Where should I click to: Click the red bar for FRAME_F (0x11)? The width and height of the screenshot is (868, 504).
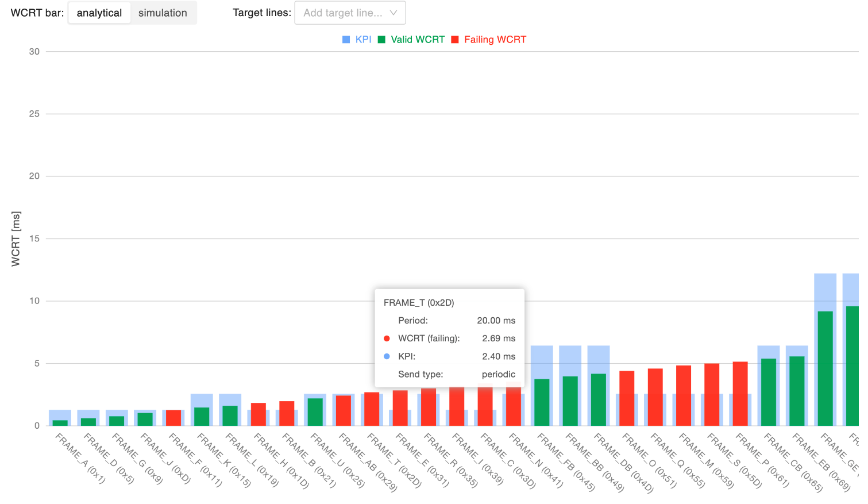tap(173, 418)
